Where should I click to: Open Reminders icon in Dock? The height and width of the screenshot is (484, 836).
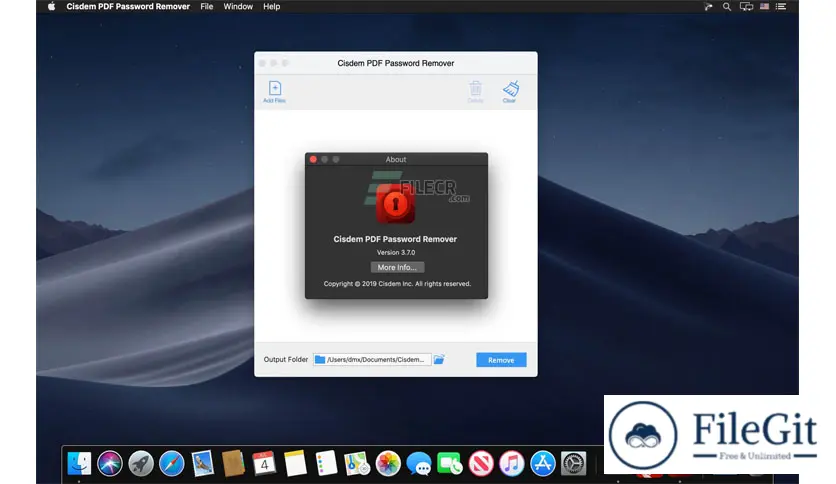(326, 463)
